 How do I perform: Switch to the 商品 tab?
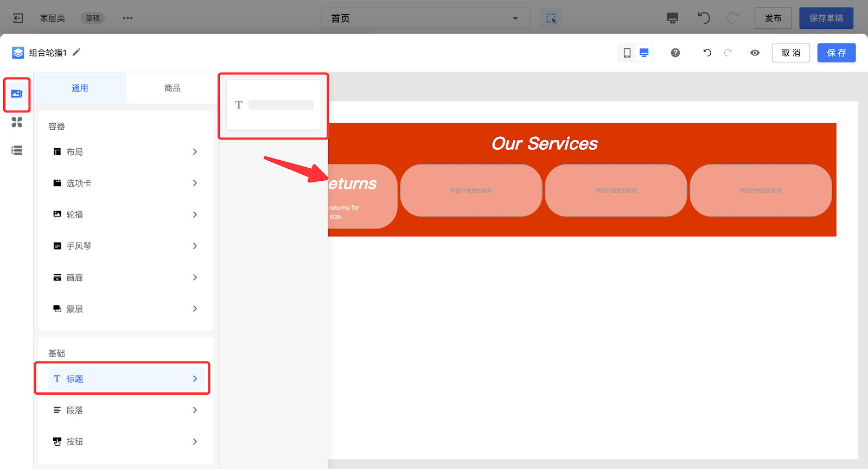172,88
